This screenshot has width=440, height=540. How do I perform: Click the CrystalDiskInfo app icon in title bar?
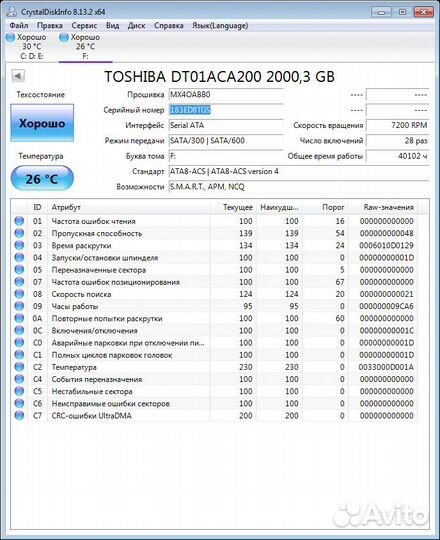tap(12, 11)
